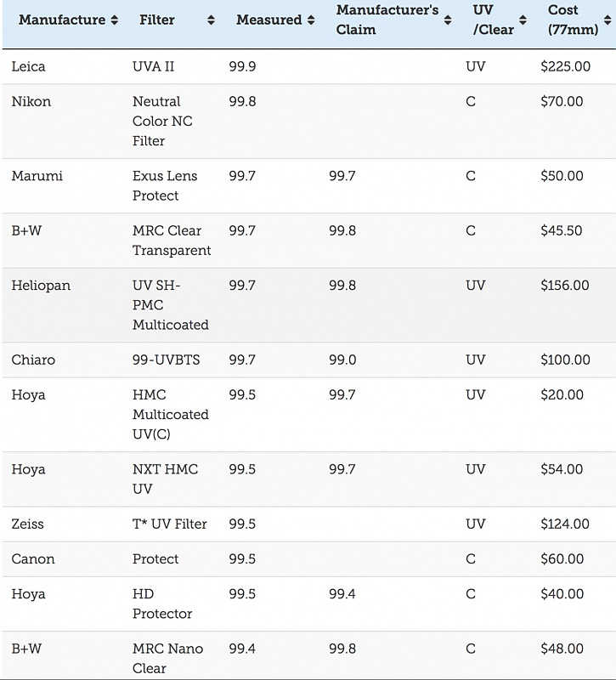
Task: Select the Marumi row name
Action: pyautogui.click(x=37, y=176)
